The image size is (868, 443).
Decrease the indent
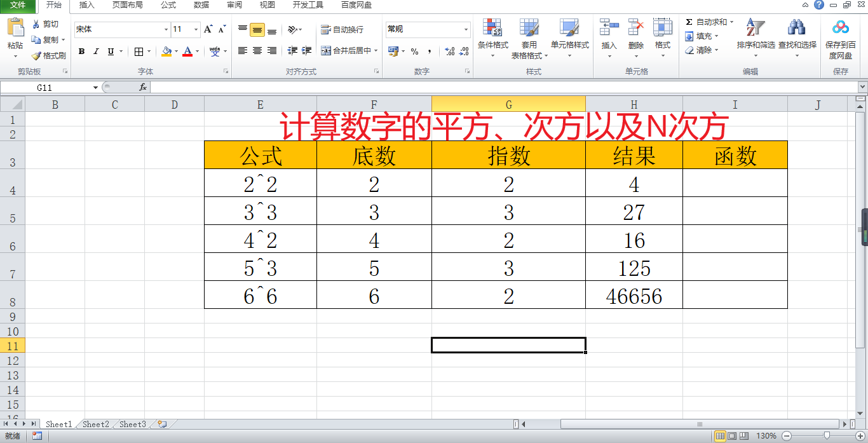coord(292,51)
